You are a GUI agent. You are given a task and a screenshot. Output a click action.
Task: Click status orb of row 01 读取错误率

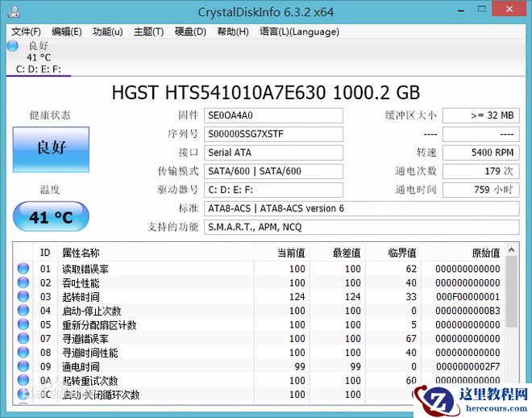(x=23, y=269)
